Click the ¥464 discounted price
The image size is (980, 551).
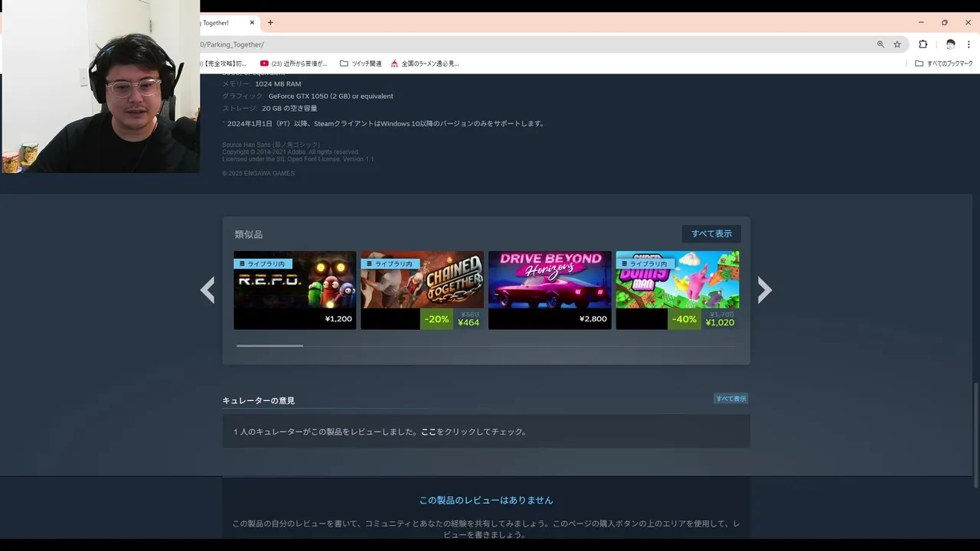tap(469, 323)
